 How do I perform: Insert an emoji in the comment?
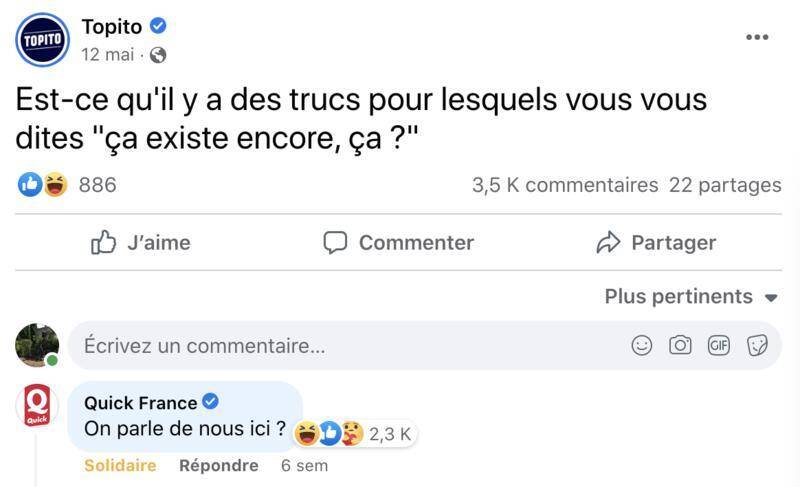(642, 345)
